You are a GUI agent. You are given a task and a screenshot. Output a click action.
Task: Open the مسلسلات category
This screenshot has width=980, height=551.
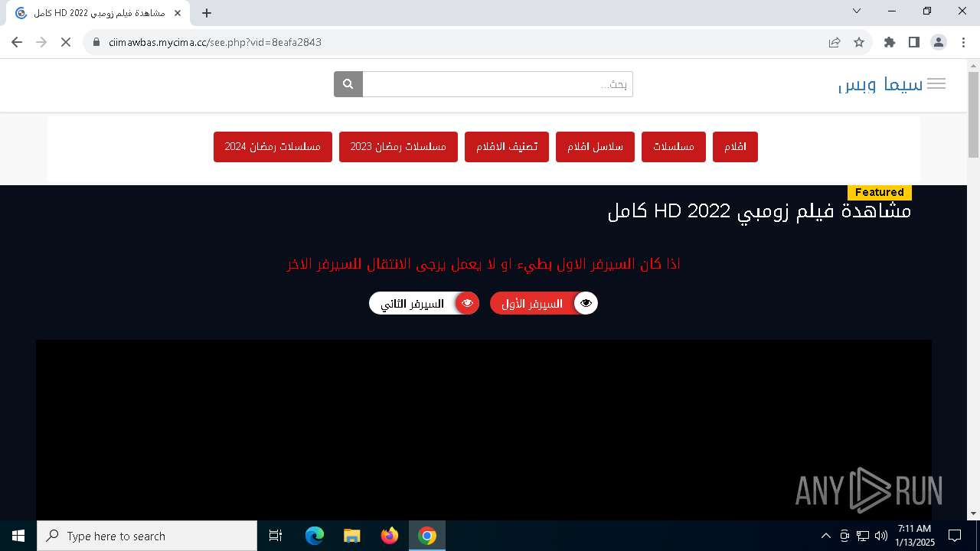click(x=674, y=147)
